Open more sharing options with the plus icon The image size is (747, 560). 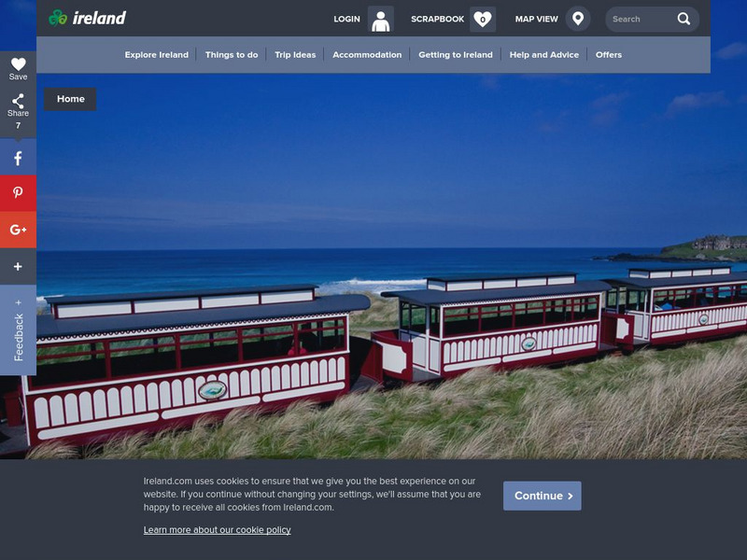[x=17, y=267]
